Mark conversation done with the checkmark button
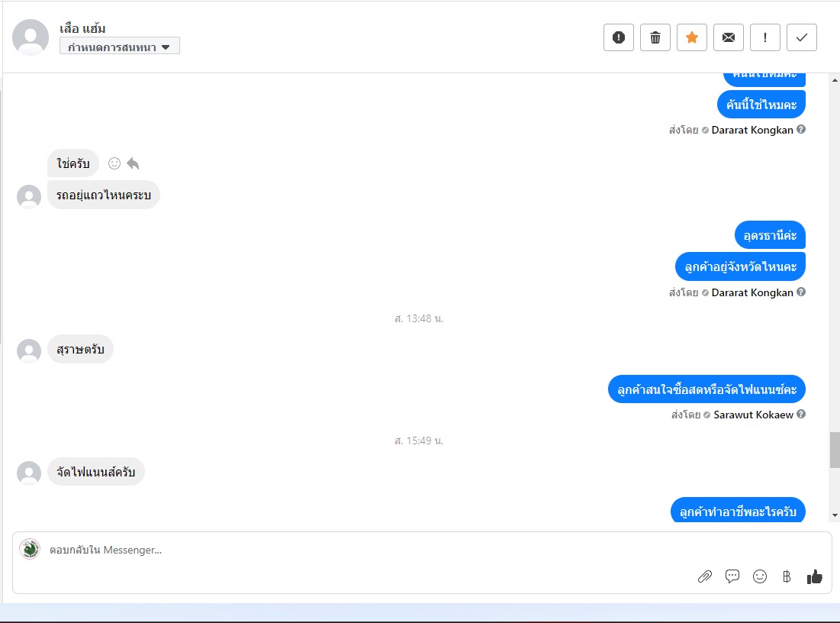 pos(801,37)
